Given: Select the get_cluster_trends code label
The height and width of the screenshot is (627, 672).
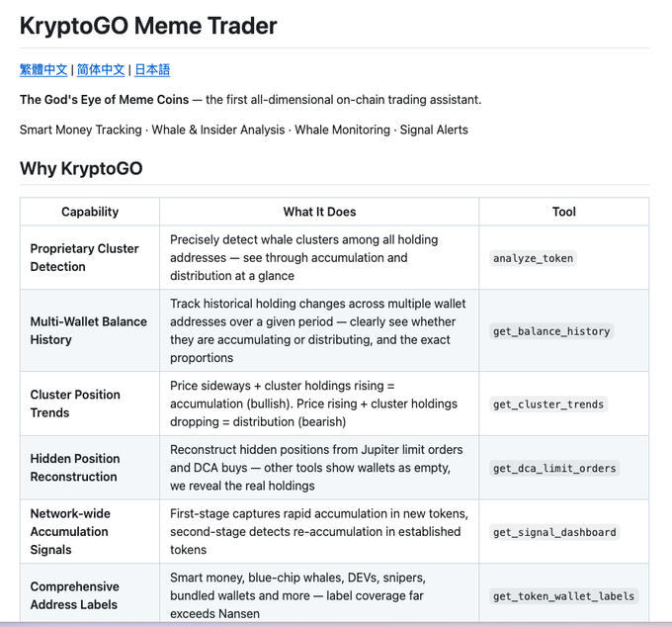Looking at the screenshot, I should (x=548, y=404).
